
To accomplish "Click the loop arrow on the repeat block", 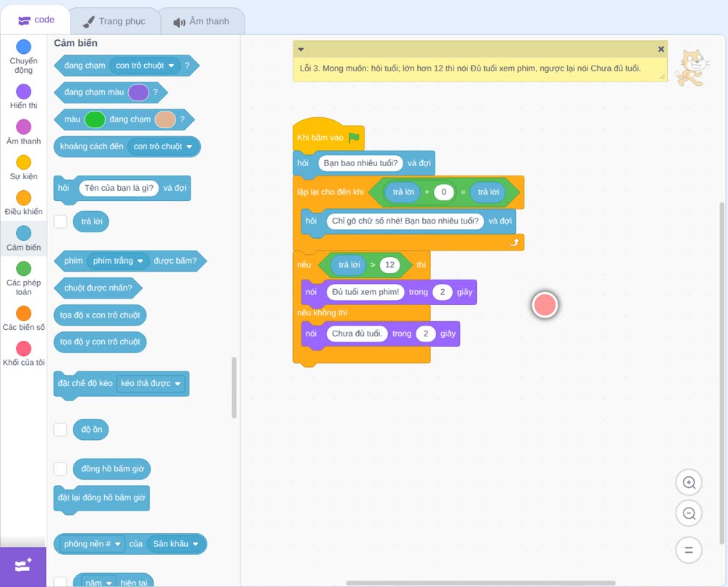I will 515,243.
